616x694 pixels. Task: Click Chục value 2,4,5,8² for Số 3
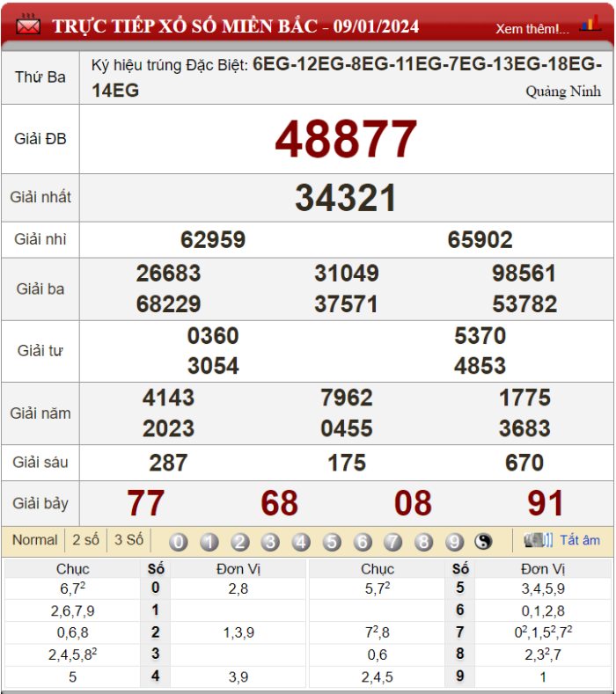pyautogui.click(x=73, y=654)
